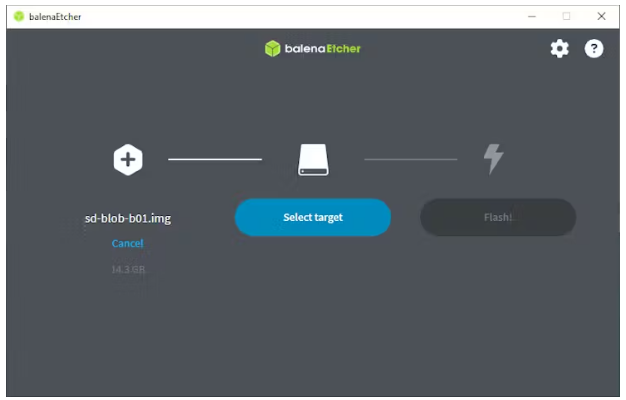Viewport: 626px width, 400px height.
Task: Click the help question mark icon
Action: coord(594,48)
